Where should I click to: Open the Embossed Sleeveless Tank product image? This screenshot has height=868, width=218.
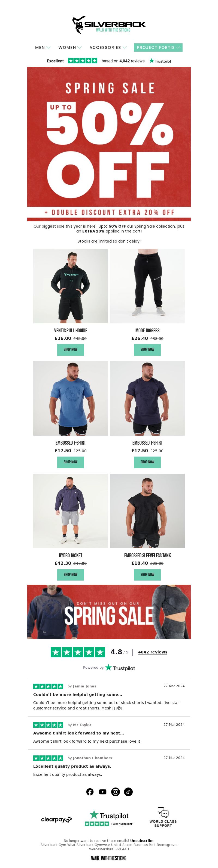tap(147, 511)
